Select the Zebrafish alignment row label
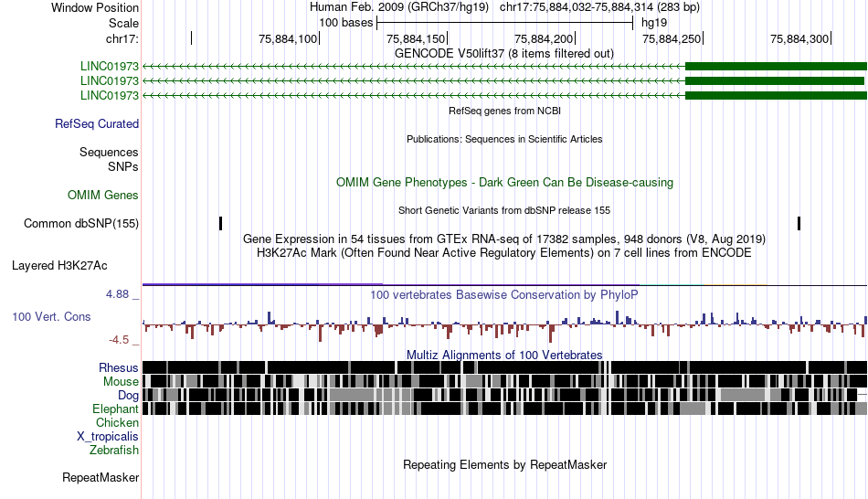 click(x=114, y=450)
